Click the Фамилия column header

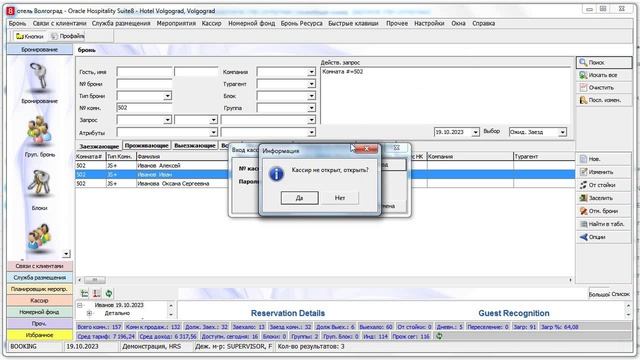coord(183,156)
